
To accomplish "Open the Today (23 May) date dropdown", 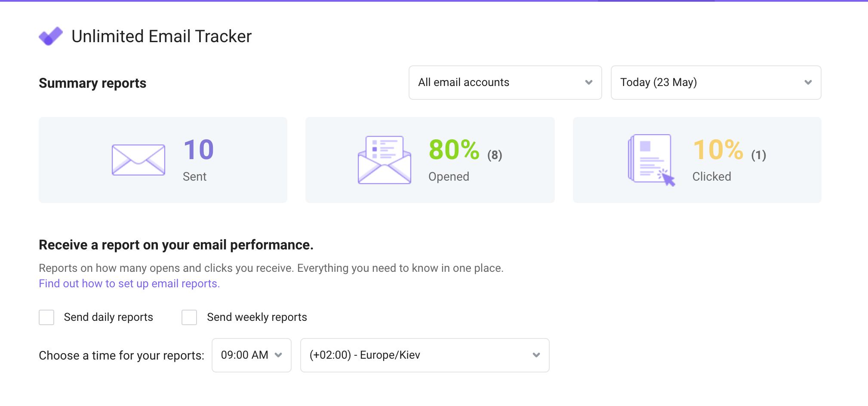I will [x=716, y=83].
